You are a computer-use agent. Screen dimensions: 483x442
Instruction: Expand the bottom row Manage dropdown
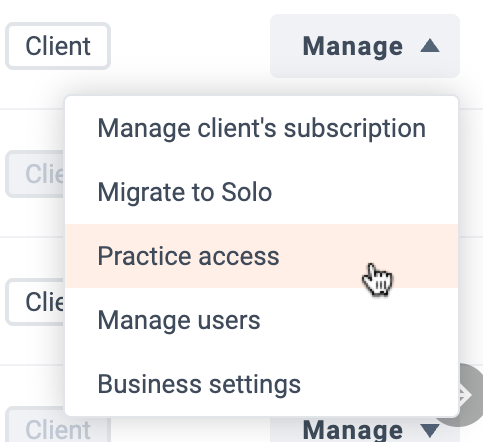pyautogui.click(x=365, y=430)
